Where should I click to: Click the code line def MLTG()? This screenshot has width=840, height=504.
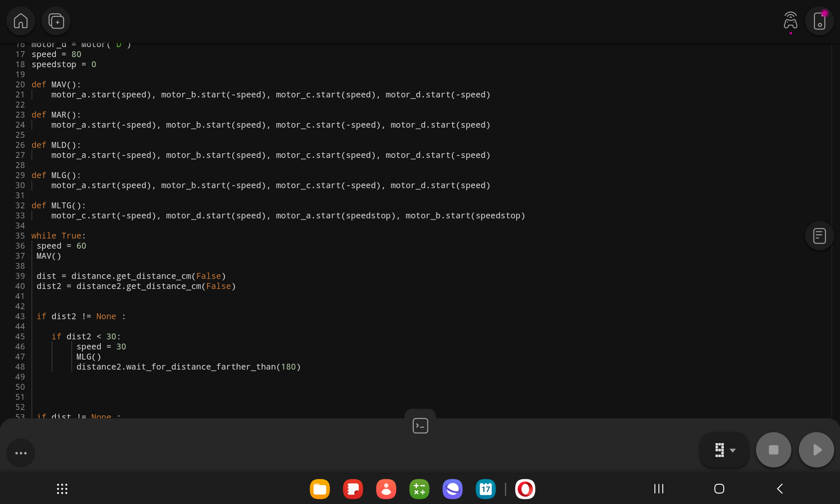[x=58, y=205]
